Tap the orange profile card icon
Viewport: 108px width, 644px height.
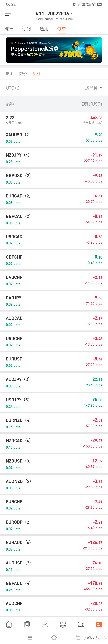coord(99,624)
